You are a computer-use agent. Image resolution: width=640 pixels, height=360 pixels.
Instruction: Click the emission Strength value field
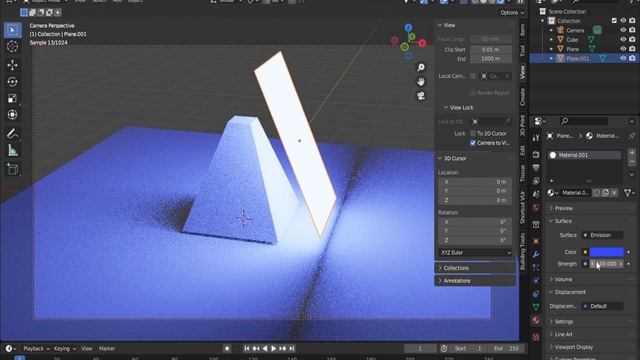[x=607, y=264]
